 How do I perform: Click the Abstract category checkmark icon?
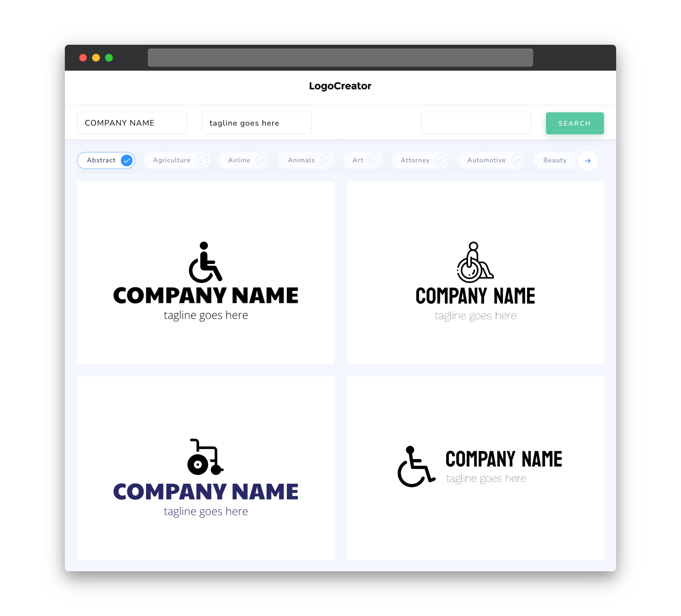127,160
